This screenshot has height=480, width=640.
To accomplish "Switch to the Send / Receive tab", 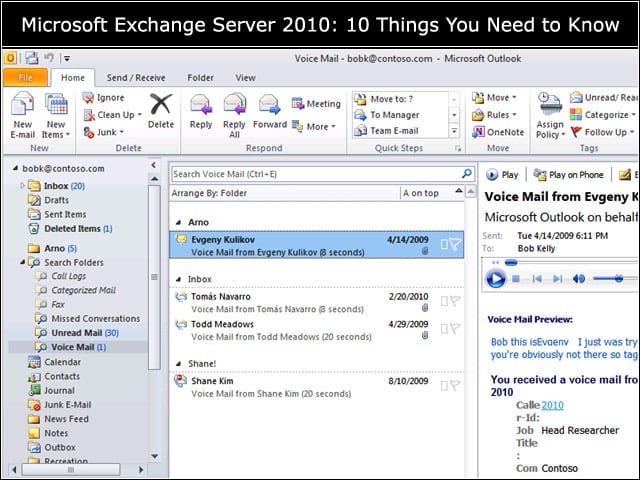I will click(x=136, y=78).
